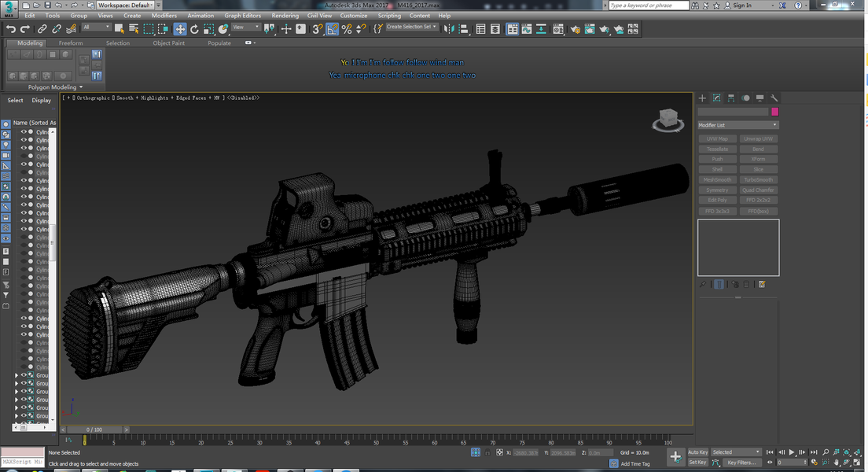Screen dimensions: 868x472
Task: Click the Auto Key button
Action: 697,452
